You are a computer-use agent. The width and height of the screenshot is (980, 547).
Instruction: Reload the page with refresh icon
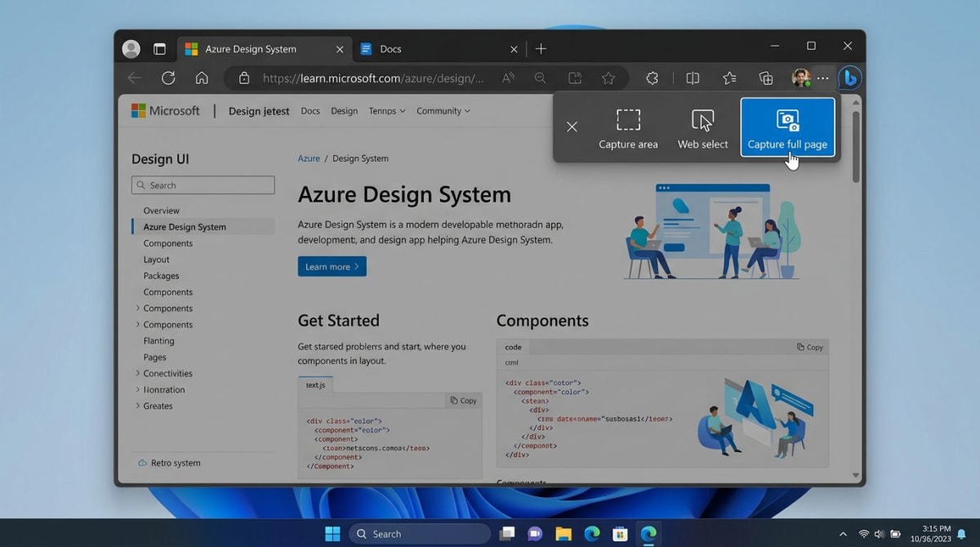[168, 78]
